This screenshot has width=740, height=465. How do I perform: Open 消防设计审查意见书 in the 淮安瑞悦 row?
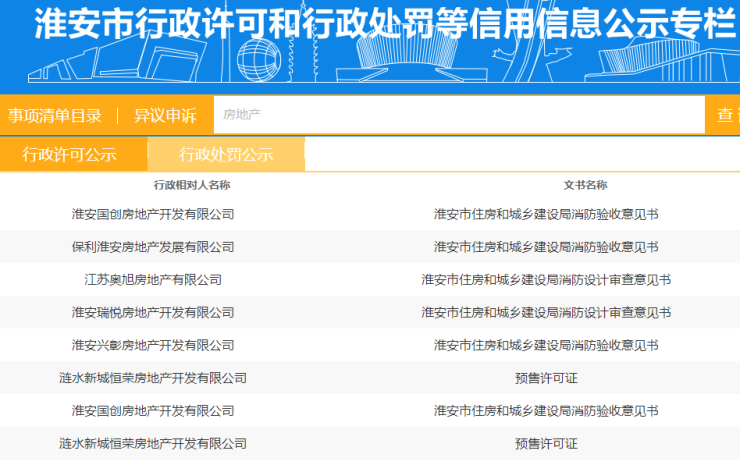546,313
